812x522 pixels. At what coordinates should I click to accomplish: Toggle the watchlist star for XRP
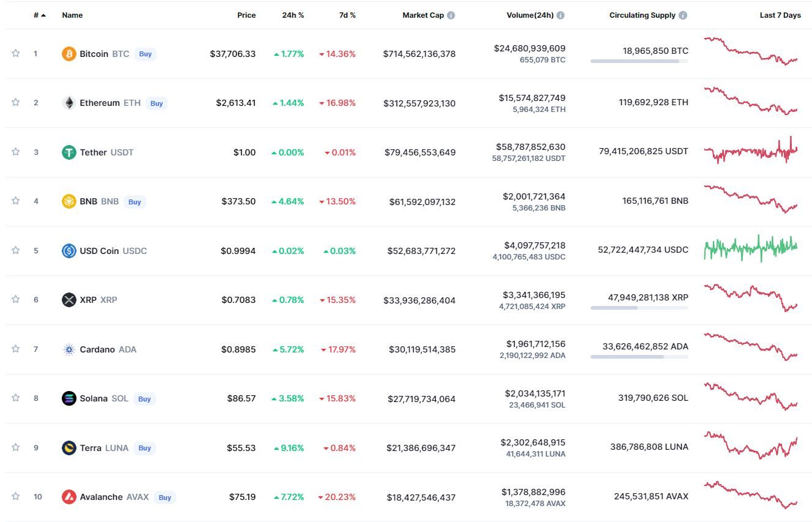pyautogui.click(x=16, y=299)
